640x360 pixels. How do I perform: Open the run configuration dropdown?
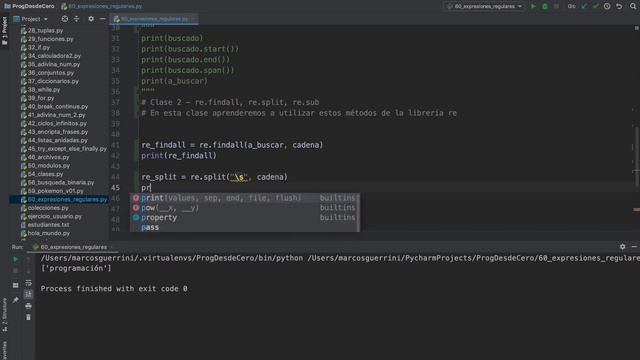click(484, 7)
